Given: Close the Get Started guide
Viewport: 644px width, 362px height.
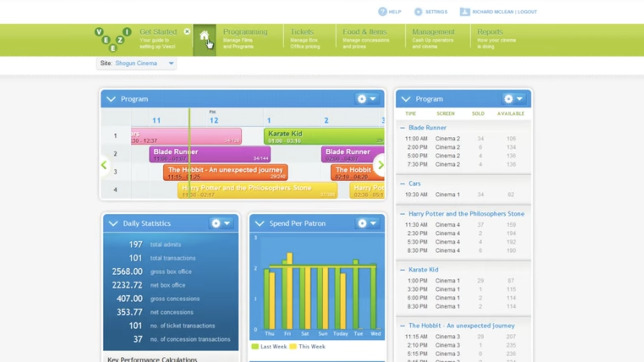Looking at the screenshot, I should (187, 31).
